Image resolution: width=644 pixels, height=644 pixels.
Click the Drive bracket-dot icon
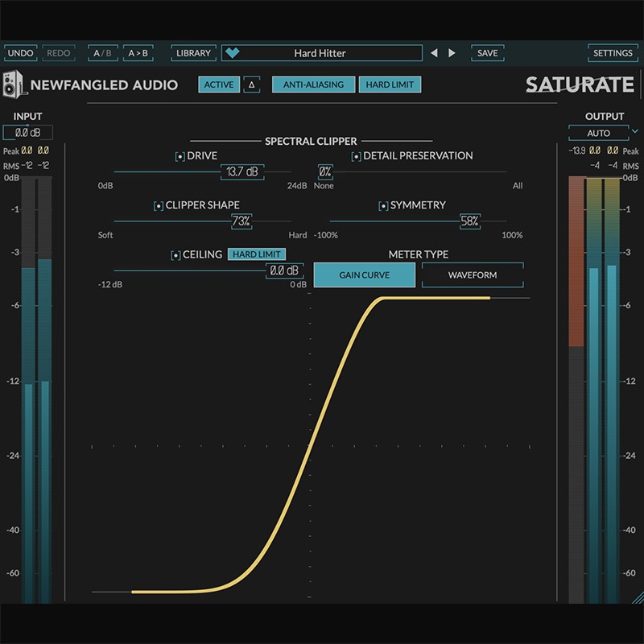pos(180,156)
